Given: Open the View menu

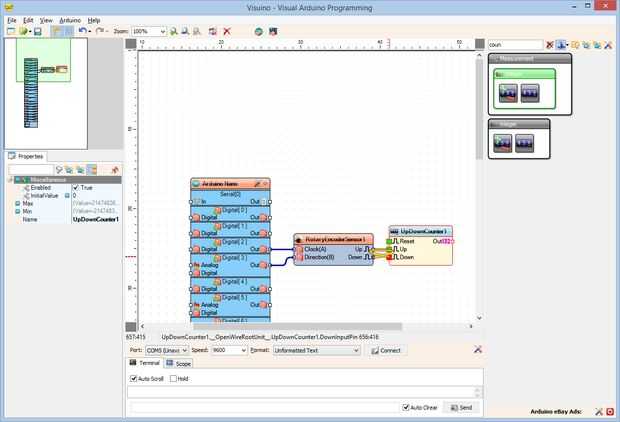Looking at the screenshot, I should click(46, 20).
